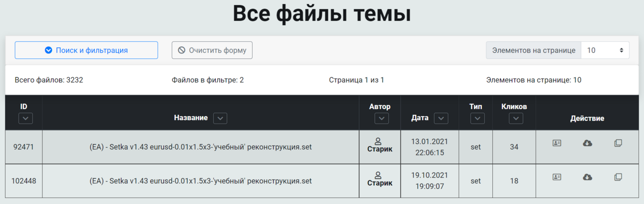Open author link Старик in row 102448

pos(380,183)
